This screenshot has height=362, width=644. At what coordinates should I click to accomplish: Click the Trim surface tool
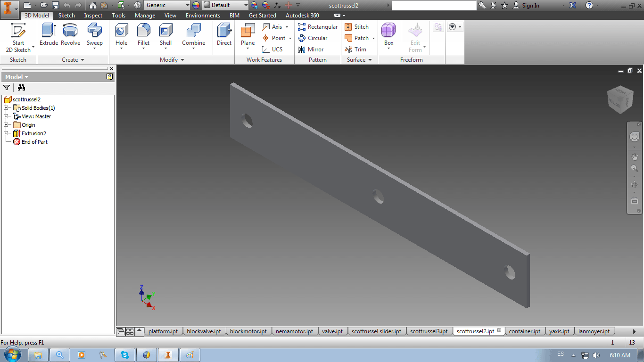[x=355, y=49]
